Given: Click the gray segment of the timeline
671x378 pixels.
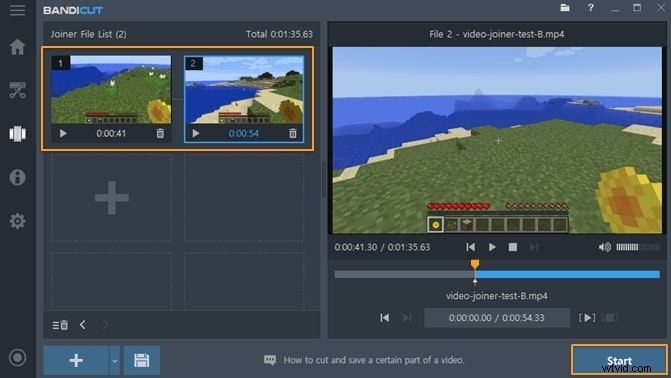Looking at the screenshot, I should coord(404,274).
